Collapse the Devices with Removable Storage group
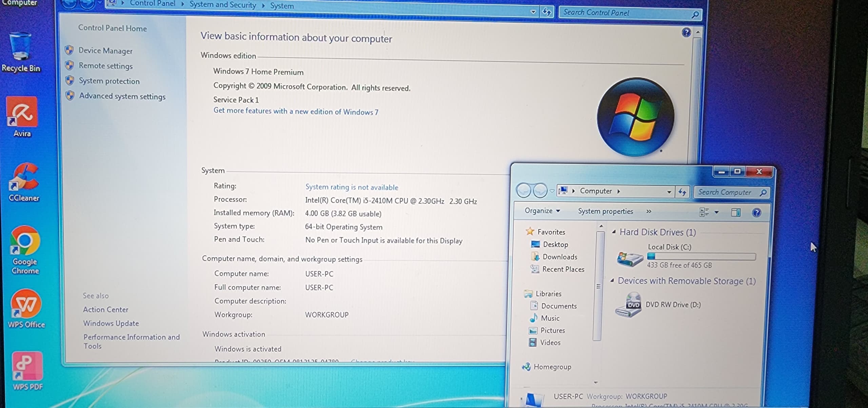 coord(612,280)
